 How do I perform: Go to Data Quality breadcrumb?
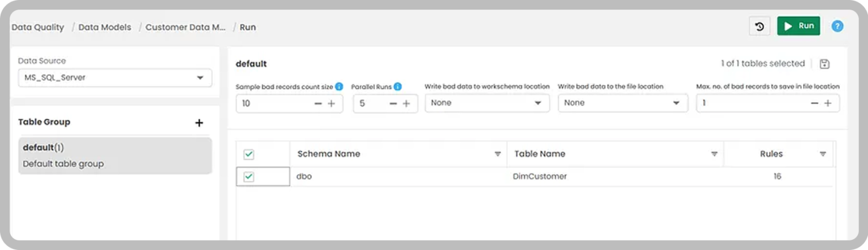point(38,27)
